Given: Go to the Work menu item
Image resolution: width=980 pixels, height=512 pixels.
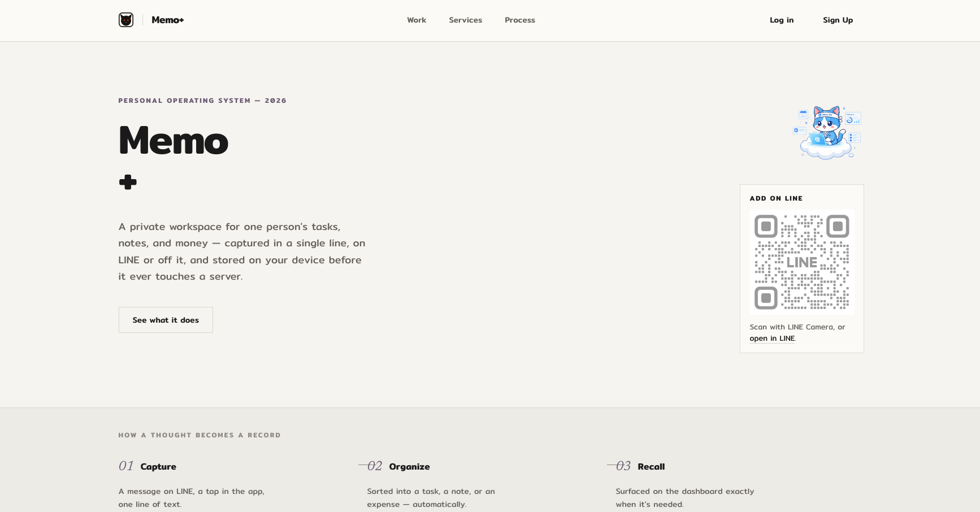Looking at the screenshot, I should tap(417, 20).
